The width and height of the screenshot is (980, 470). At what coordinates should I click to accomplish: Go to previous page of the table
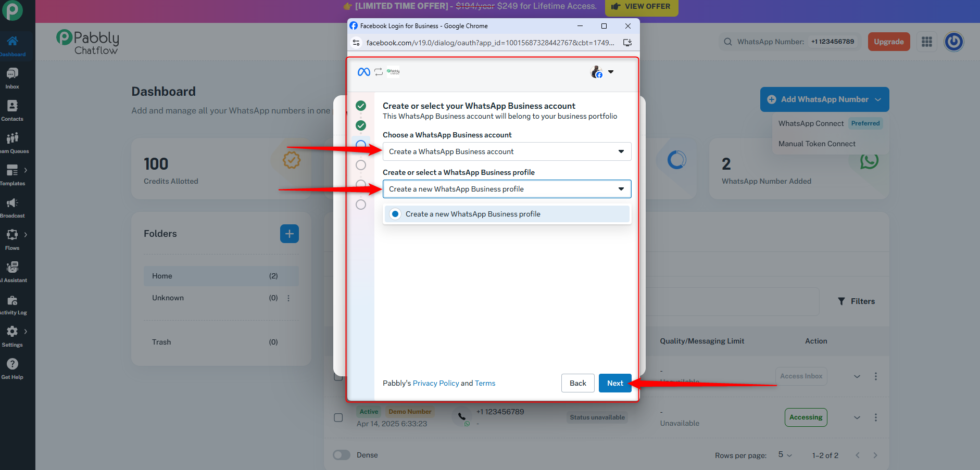click(x=858, y=455)
